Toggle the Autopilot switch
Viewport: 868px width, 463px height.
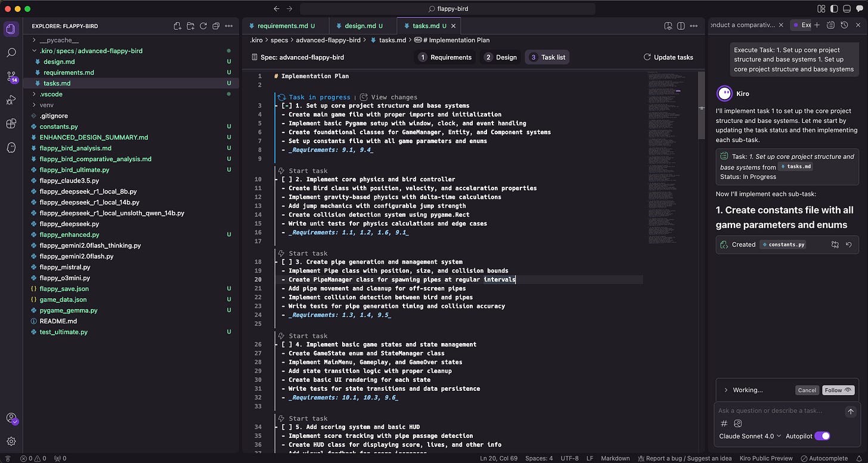coord(822,436)
